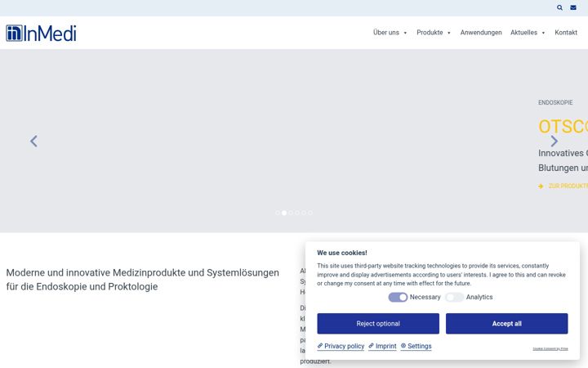The image size is (588, 368).
Task: Expand the Produkte dropdown menu
Action: pyautogui.click(x=434, y=33)
